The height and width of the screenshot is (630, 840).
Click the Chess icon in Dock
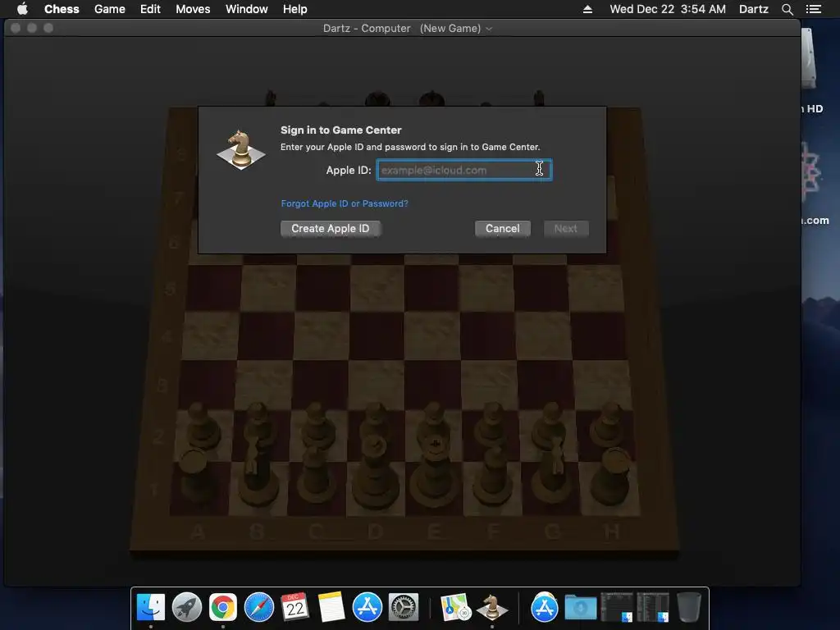[x=492, y=608]
